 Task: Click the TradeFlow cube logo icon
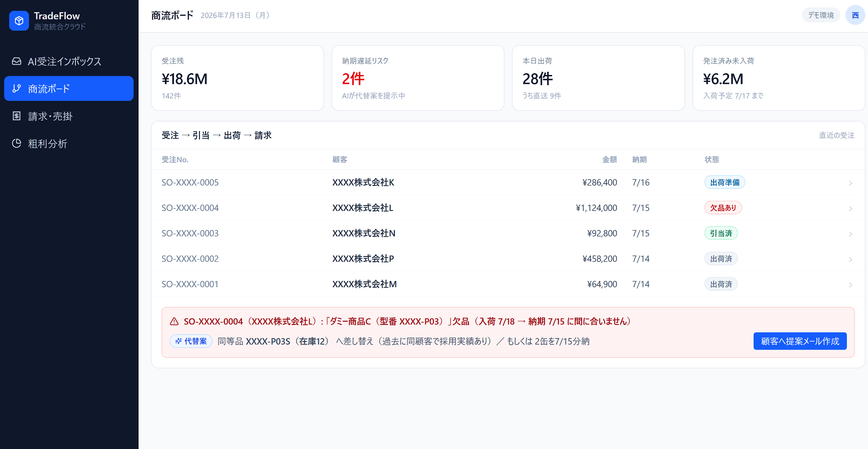19,21
